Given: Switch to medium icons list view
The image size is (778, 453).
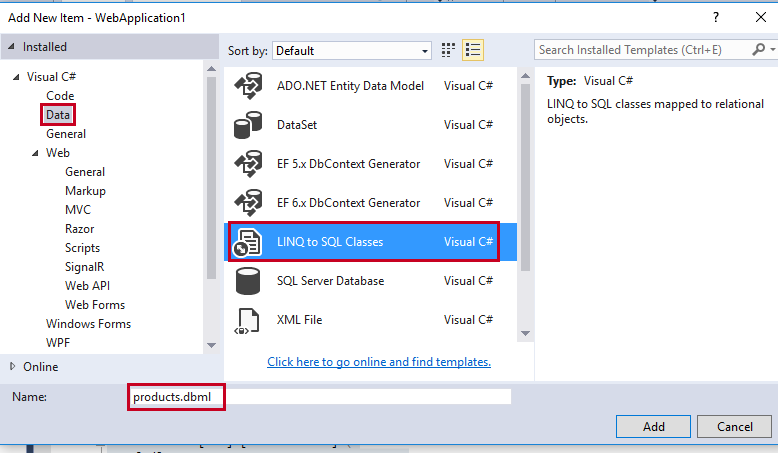Looking at the screenshot, I should click(472, 50).
